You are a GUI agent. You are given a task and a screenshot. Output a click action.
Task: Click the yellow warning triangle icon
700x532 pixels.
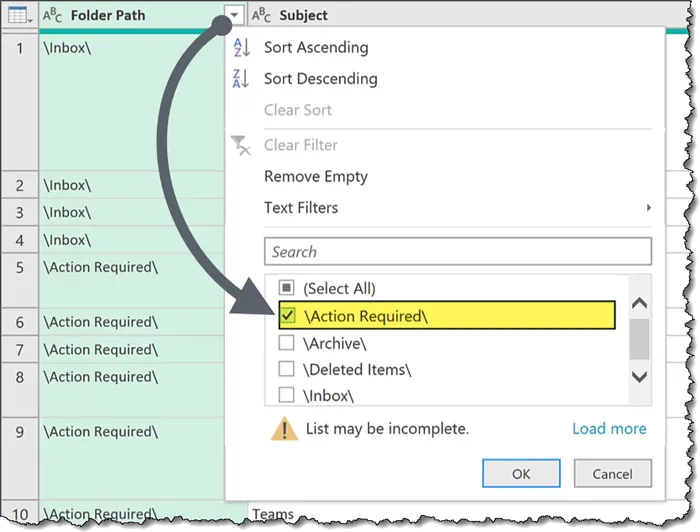pyautogui.click(x=284, y=429)
